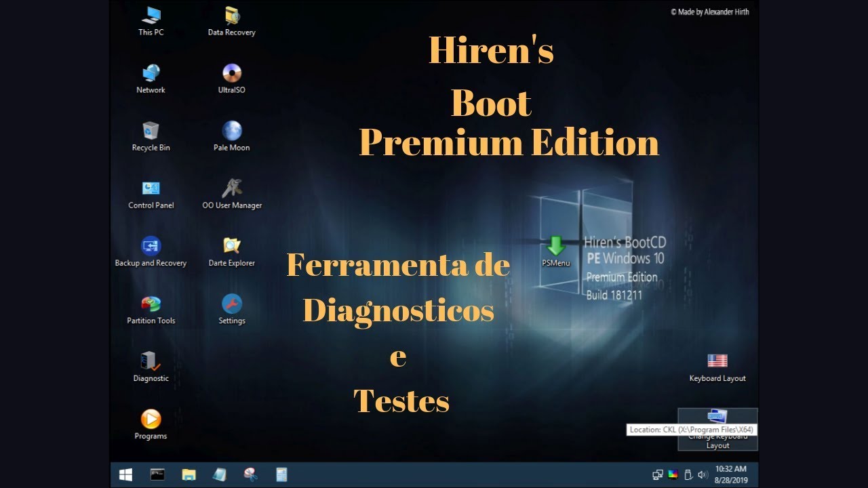The width and height of the screenshot is (868, 488).
Task: Click the taskbar clock showing 10:32 AM
Action: tap(730, 474)
